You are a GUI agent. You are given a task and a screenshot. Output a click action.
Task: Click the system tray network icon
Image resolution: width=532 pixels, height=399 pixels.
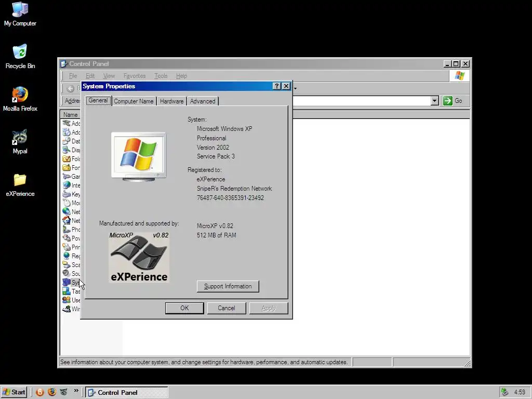505,392
